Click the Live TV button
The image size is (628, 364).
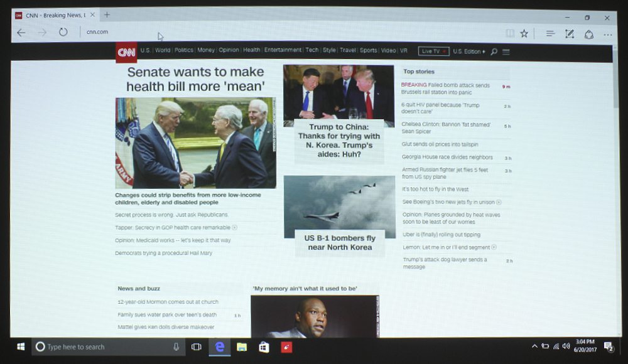click(x=433, y=51)
